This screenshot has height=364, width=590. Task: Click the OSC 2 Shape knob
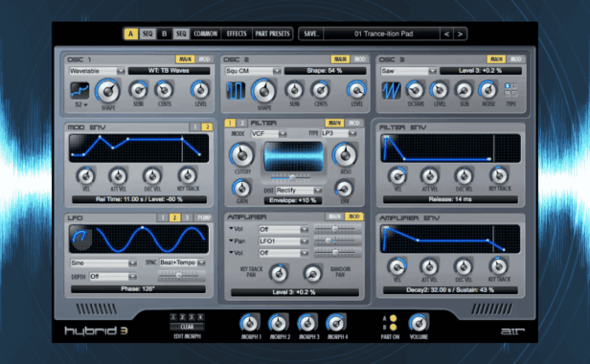[263, 91]
